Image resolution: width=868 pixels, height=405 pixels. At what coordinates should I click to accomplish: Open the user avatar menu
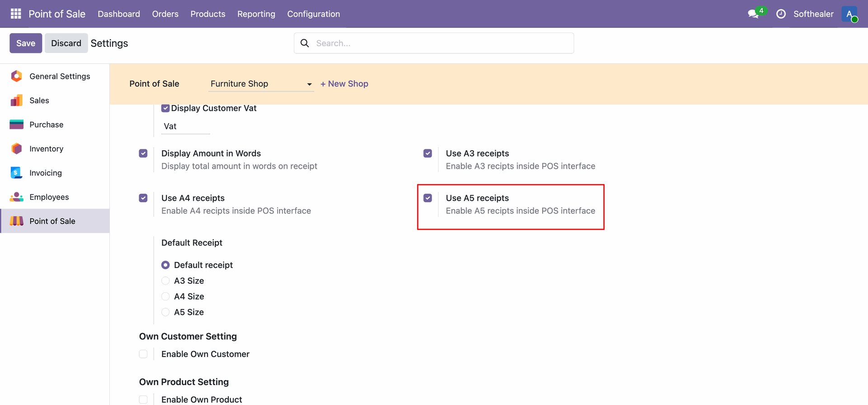tap(849, 14)
